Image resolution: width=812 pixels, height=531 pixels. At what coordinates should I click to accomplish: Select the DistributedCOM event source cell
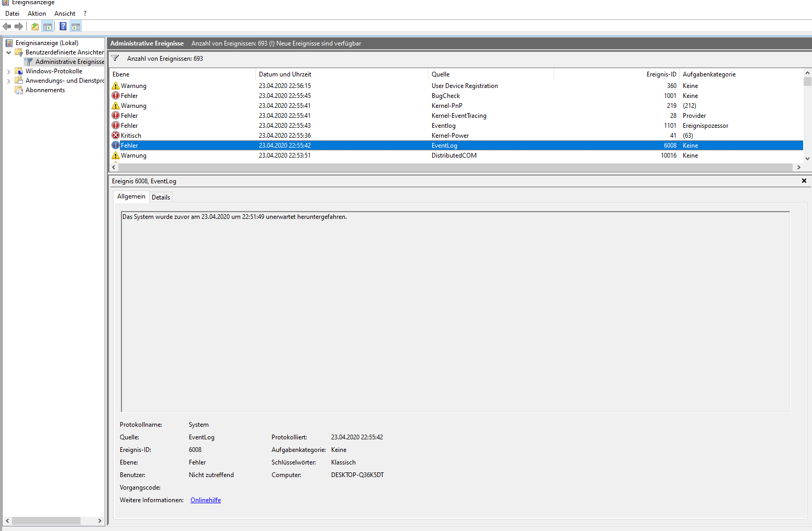click(454, 156)
